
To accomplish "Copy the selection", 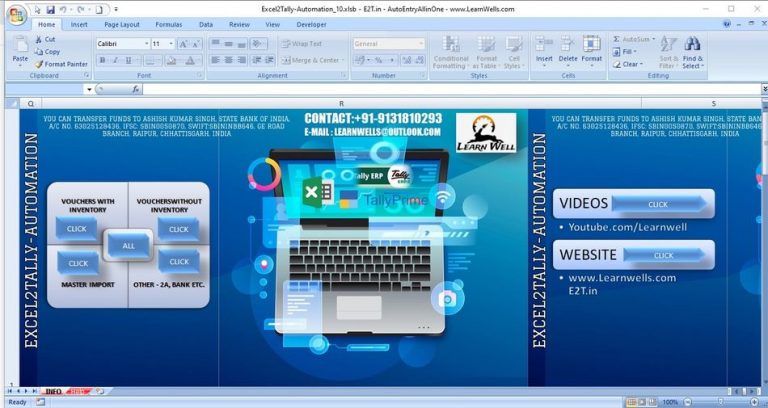I will click(47, 51).
